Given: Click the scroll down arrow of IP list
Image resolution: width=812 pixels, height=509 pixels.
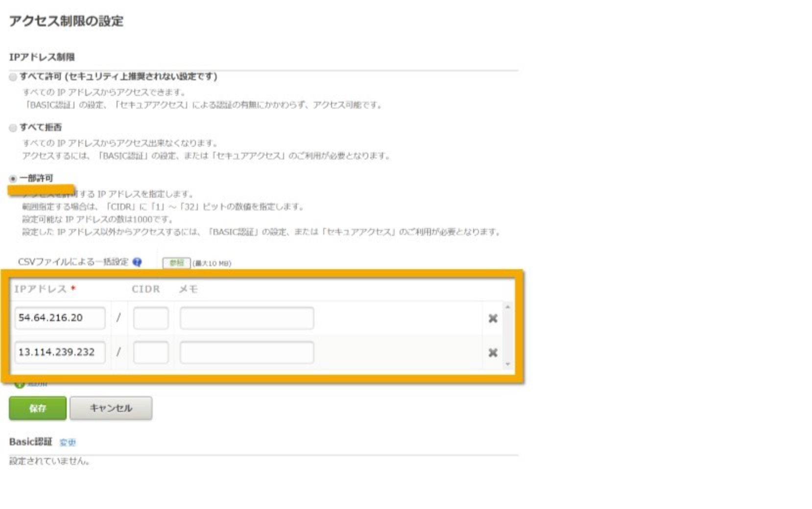Looking at the screenshot, I should (x=508, y=364).
